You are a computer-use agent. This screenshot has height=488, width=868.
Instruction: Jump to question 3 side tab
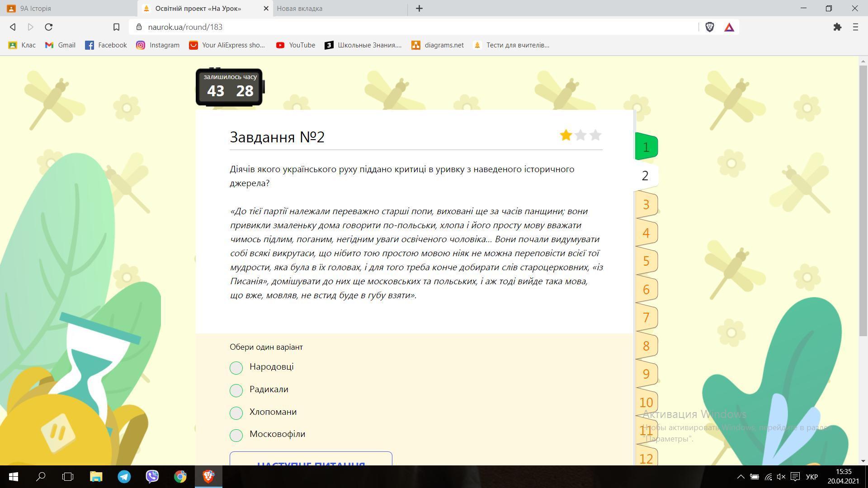[x=646, y=205]
